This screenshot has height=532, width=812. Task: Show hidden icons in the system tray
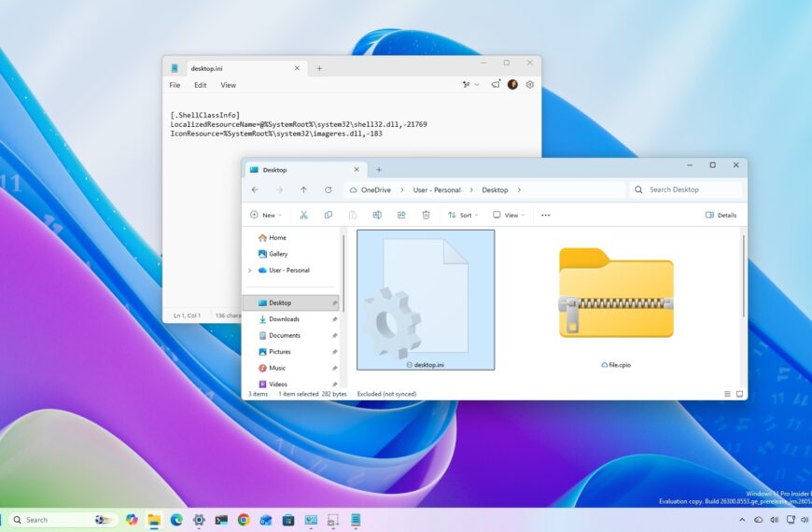click(x=742, y=520)
